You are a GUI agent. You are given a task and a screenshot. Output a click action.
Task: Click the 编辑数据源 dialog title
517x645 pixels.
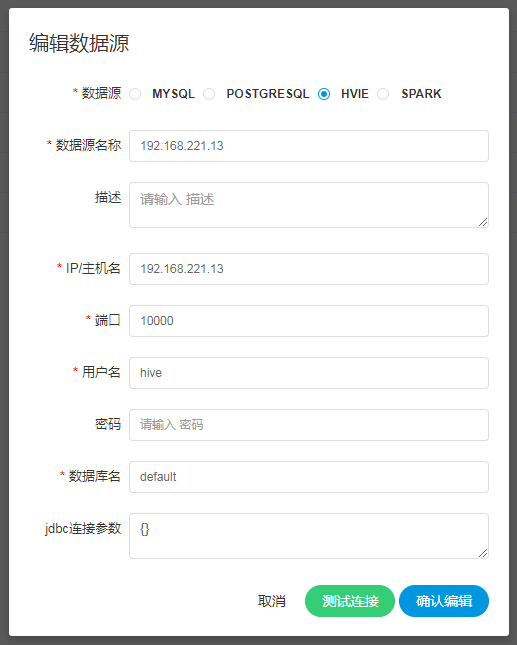(79, 43)
